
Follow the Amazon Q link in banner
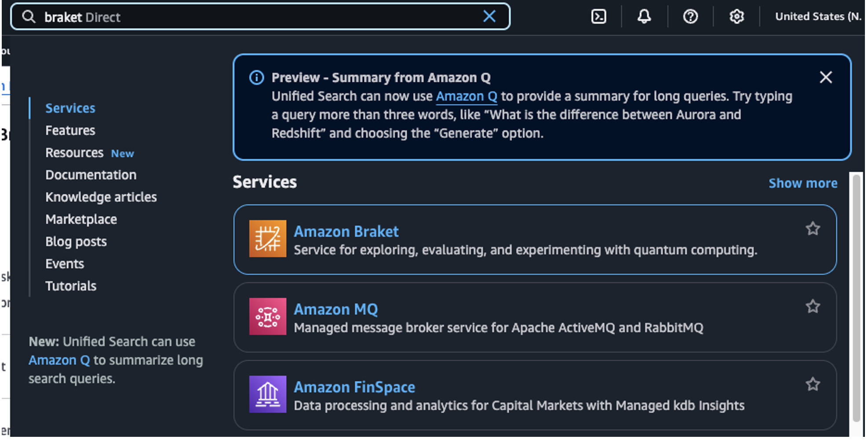point(466,96)
